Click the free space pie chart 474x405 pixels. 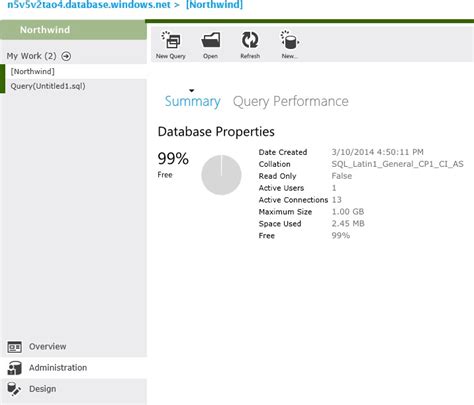(x=221, y=175)
